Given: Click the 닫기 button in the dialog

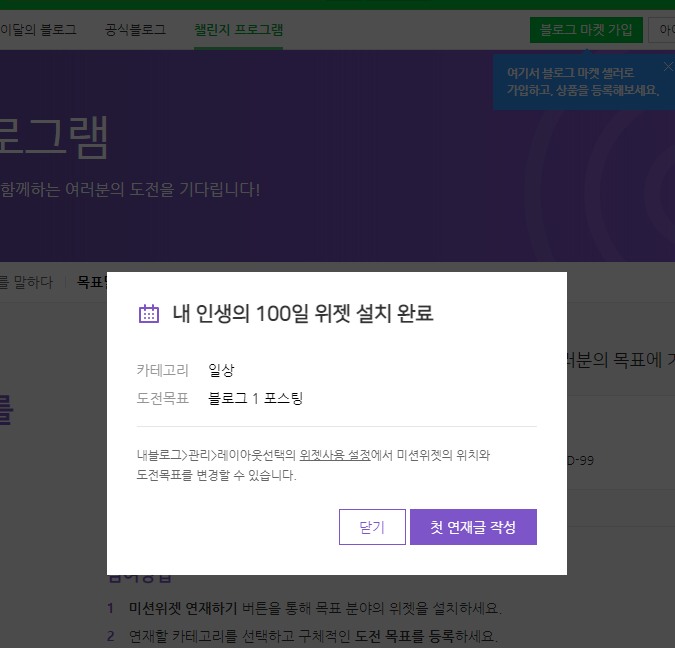Looking at the screenshot, I should [372, 527].
